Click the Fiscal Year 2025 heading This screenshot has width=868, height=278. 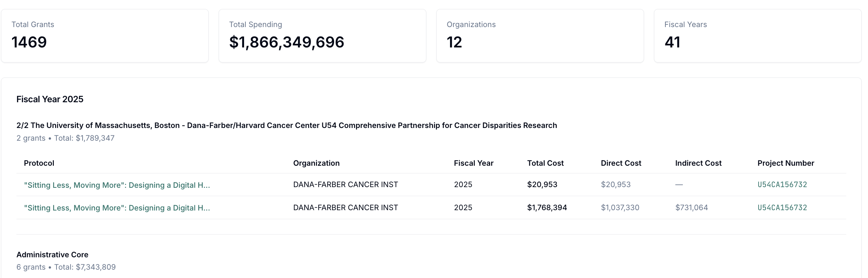[50, 99]
